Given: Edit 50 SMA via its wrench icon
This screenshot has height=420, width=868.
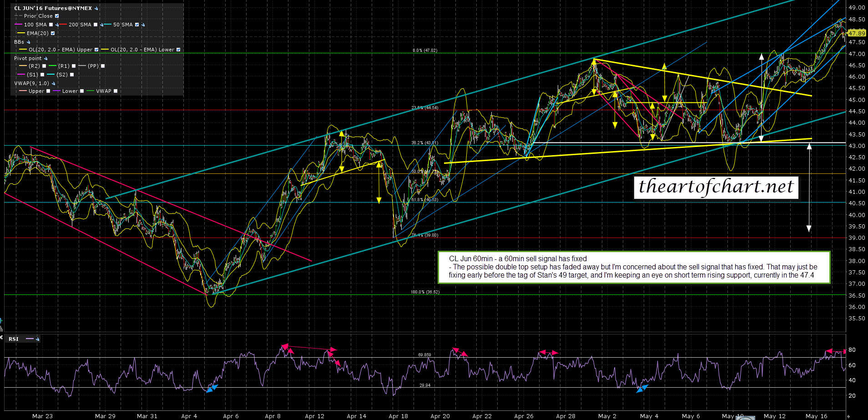Looking at the screenshot, I should point(143,25).
